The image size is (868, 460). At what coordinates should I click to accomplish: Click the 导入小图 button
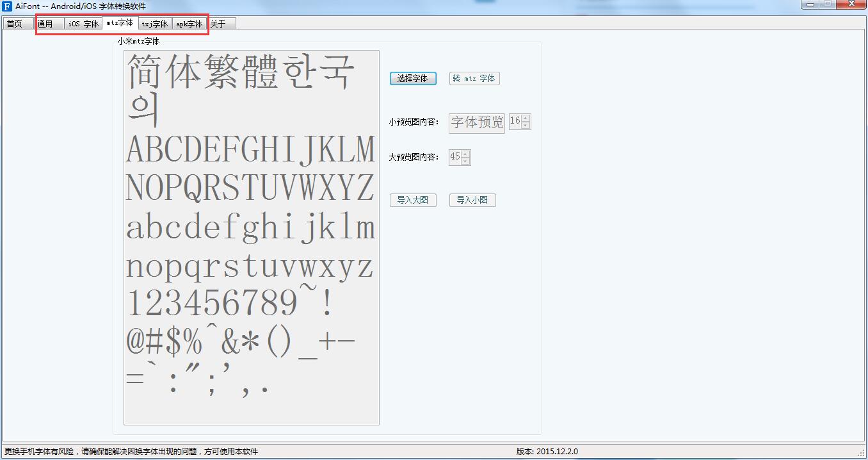472,200
